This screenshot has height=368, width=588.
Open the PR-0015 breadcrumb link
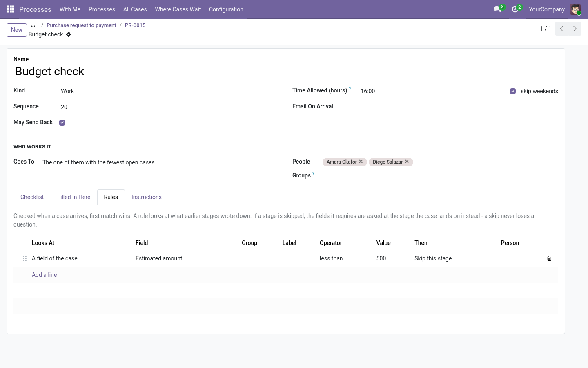click(x=135, y=25)
